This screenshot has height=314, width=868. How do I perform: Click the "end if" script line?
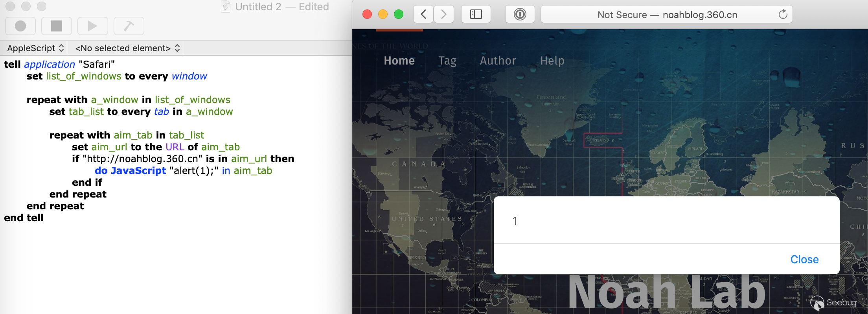pos(87,182)
